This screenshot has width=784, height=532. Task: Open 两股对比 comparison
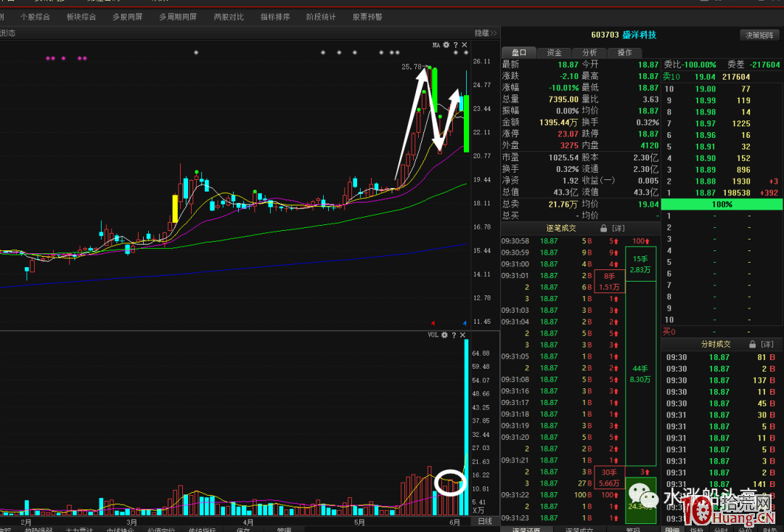click(x=229, y=17)
